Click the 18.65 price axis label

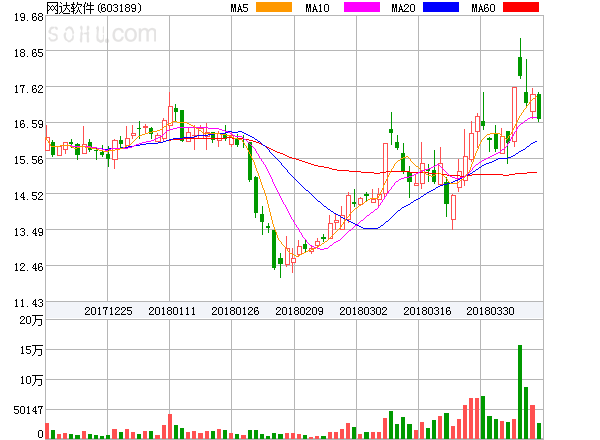29,53
